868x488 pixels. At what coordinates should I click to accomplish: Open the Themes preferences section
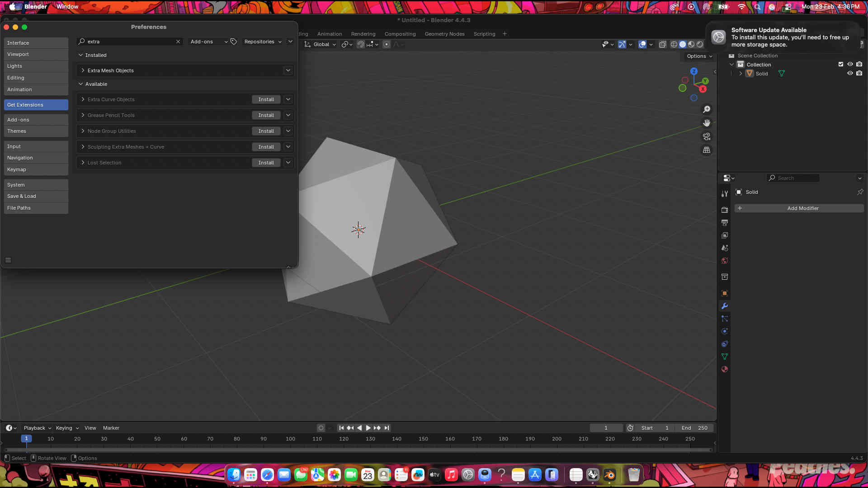pyautogui.click(x=36, y=131)
